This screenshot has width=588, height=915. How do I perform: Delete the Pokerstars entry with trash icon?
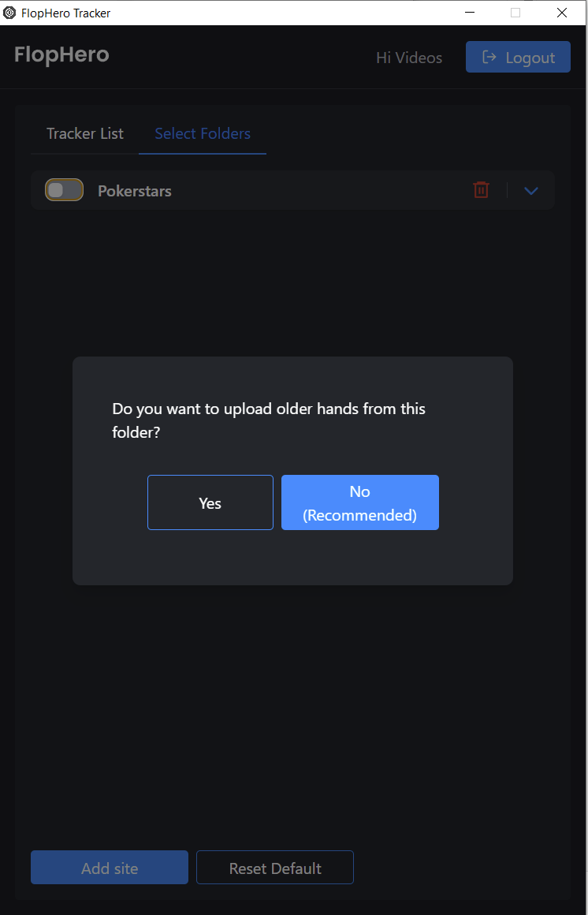pyautogui.click(x=481, y=189)
